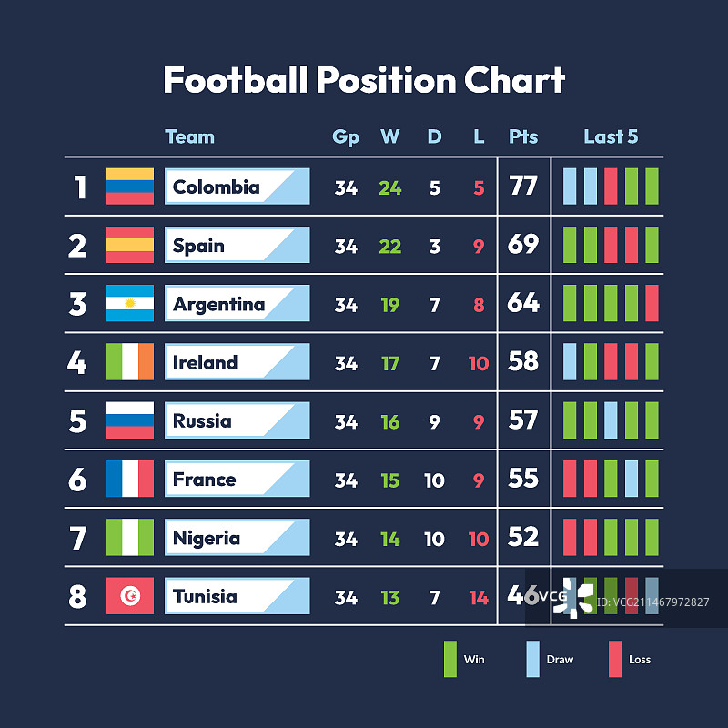Select the Pts column header
This screenshot has height=728, width=728.
coord(523,137)
